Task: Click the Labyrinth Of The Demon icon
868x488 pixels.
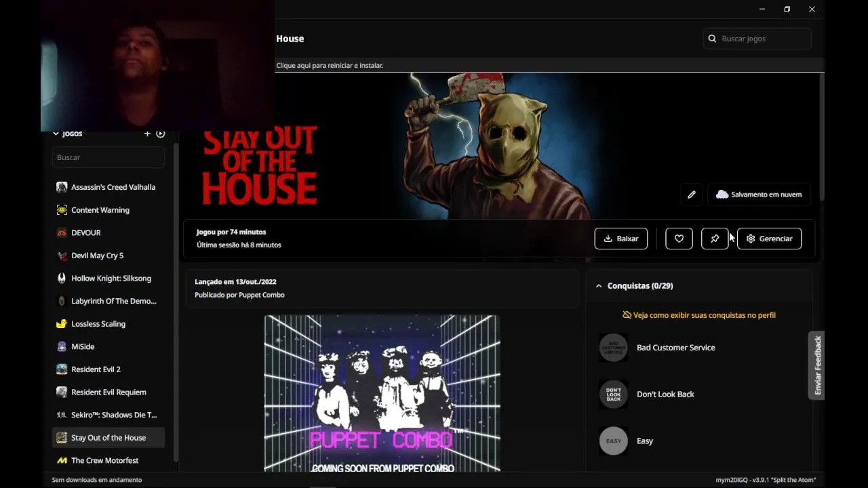Action: click(62, 301)
